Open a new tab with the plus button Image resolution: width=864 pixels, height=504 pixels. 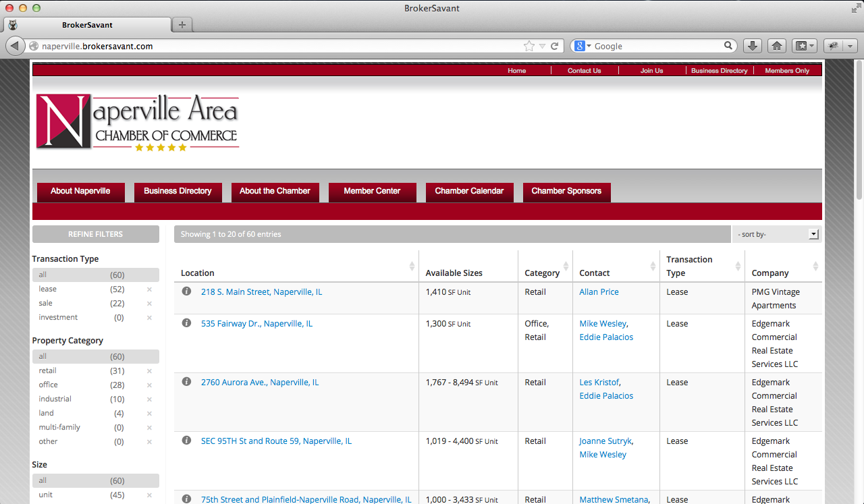182,25
